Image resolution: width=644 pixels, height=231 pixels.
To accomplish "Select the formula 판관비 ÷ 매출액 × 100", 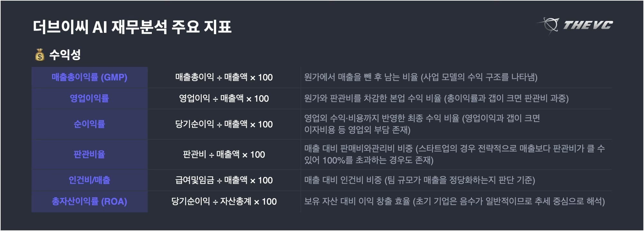I will 224,154.
